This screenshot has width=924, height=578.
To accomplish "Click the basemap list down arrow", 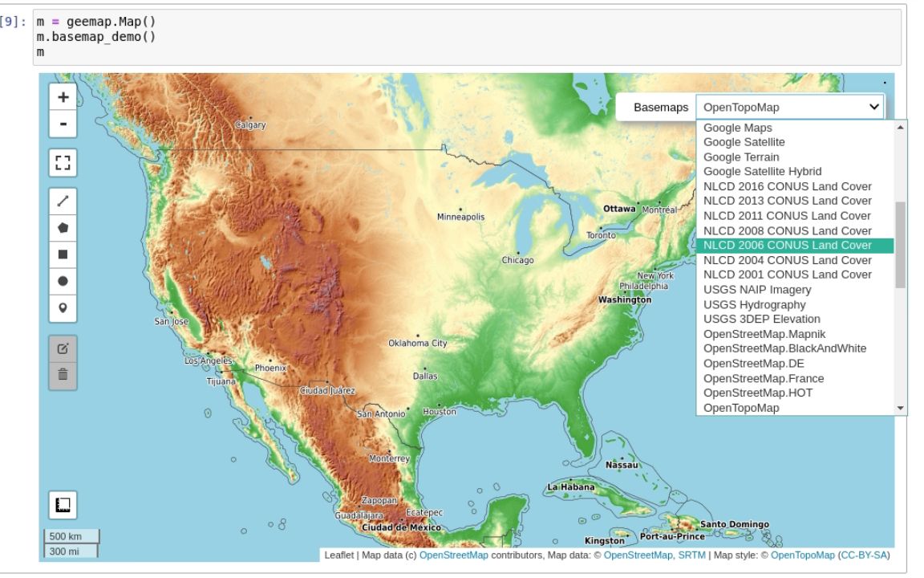I will (x=901, y=408).
